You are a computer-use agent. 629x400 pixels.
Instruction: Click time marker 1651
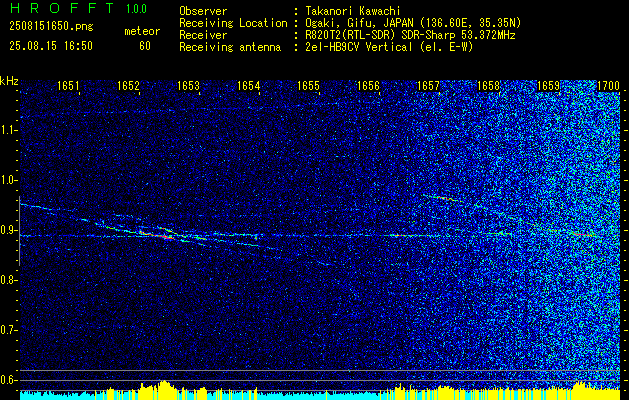click(x=68, y=86)
